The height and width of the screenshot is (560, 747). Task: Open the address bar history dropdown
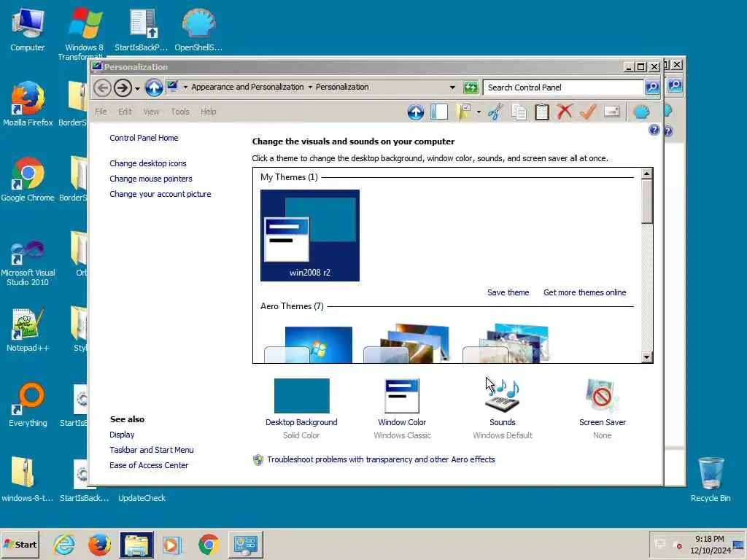pyautogui.click(x=452, y=87)
